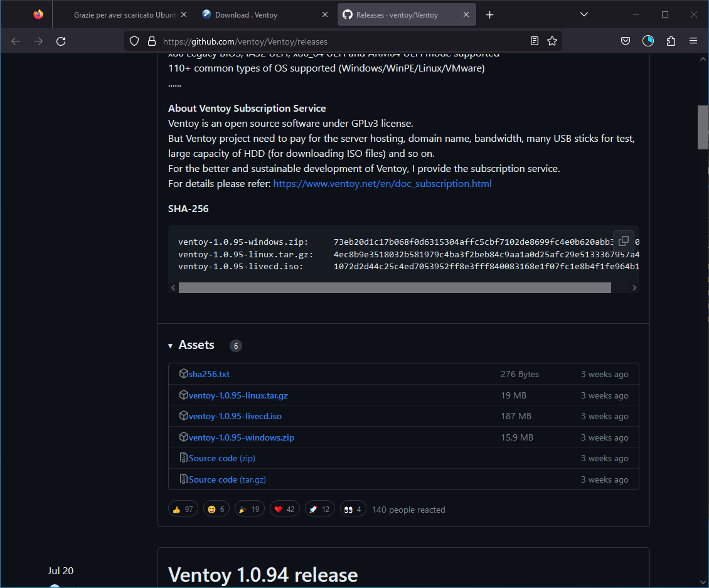Toggle the thumbs up reaction with 97
This screenshot has height=588, width=709.
click(x=183, y=510)
